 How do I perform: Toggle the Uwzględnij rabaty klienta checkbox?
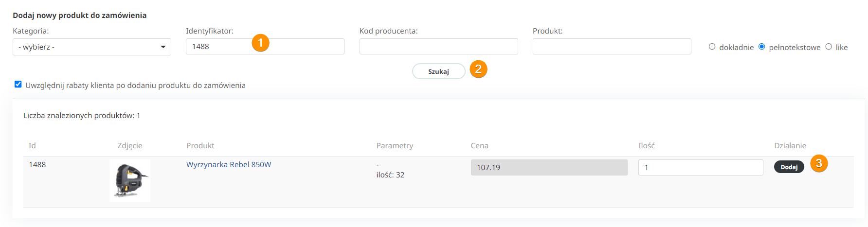[18, 85]
